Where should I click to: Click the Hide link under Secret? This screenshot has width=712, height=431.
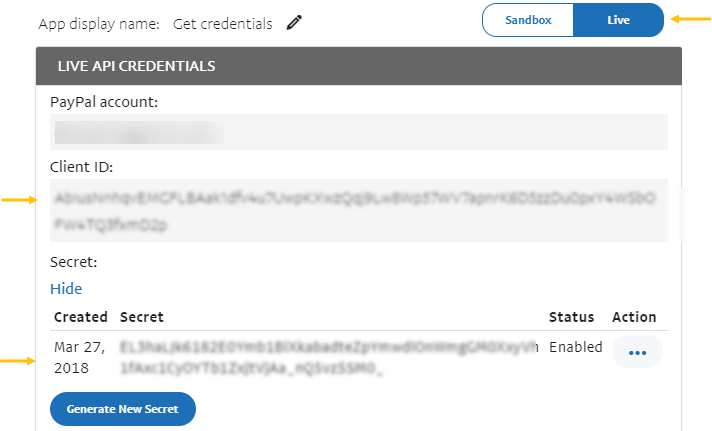tap(66, 289)
